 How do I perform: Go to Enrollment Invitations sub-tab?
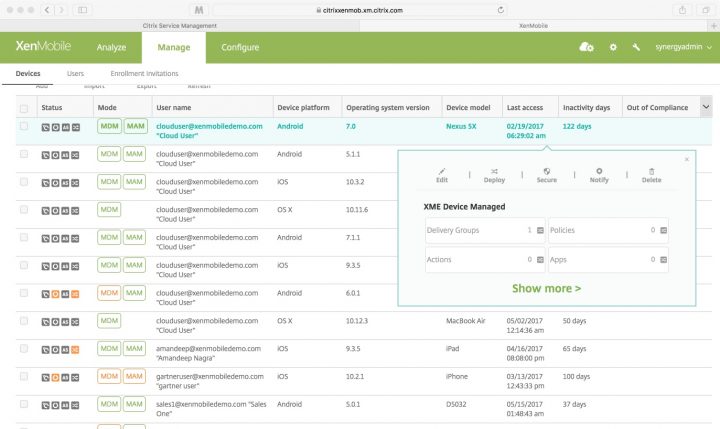tap(144, 74)
